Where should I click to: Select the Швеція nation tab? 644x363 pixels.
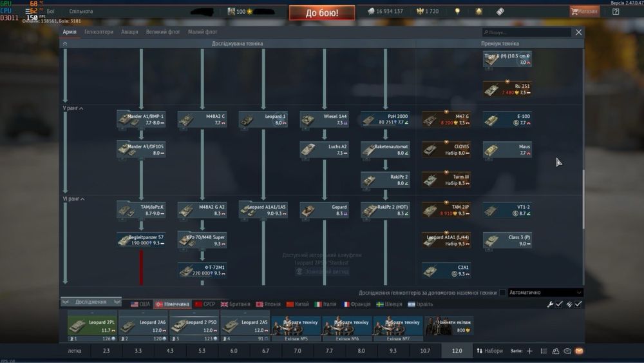coord(390,304)
